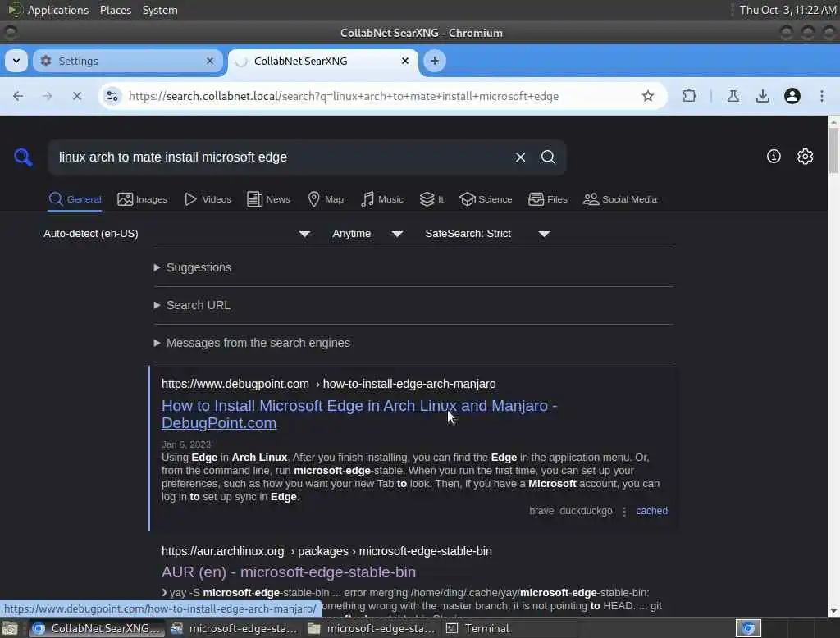Stop loading the page

(76, 96)
